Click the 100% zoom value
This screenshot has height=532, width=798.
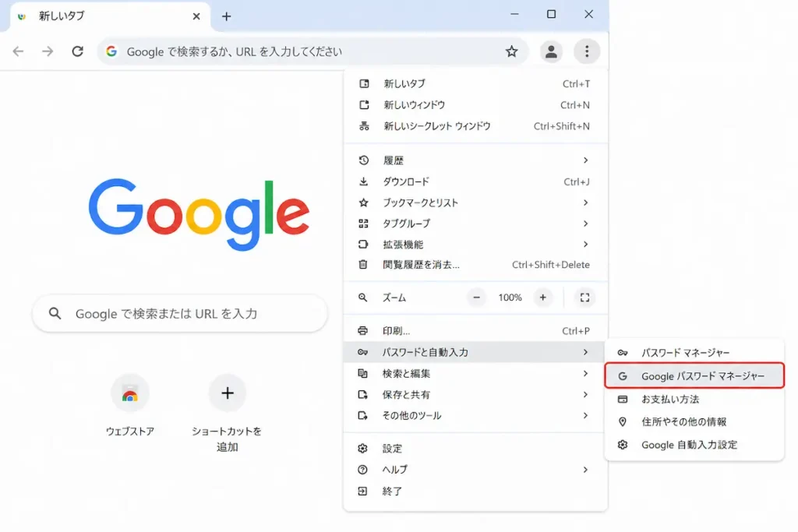click(x=510, y=298)
